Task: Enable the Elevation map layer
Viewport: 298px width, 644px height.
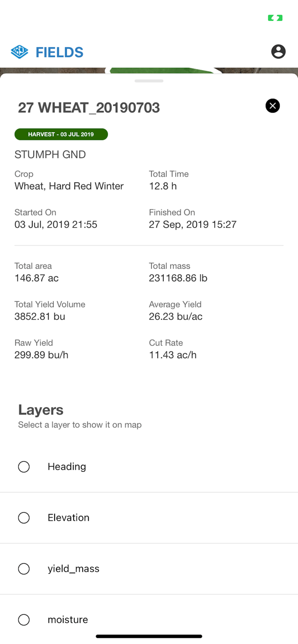Action: point(24,518)
